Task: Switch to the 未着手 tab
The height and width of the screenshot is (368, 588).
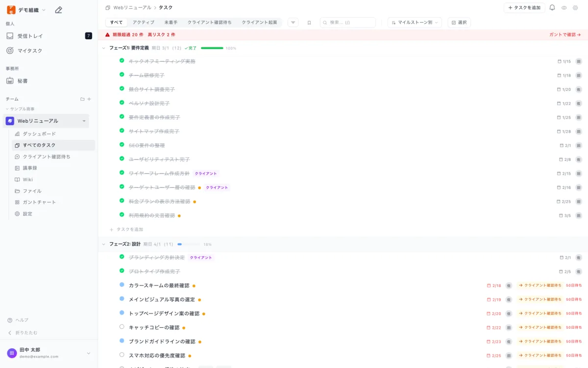Action: (x=171, y=23)
